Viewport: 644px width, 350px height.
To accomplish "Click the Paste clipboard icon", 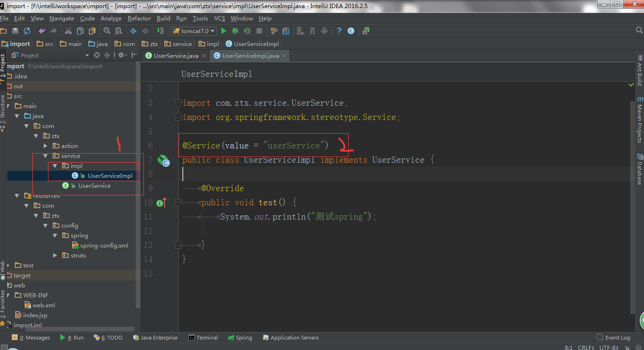I will (92, 31).
